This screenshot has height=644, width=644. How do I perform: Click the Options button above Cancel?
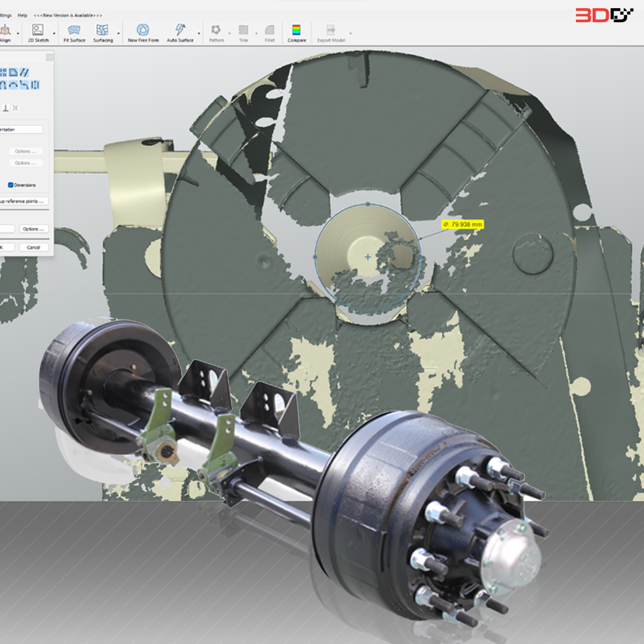tap(33, 229)
